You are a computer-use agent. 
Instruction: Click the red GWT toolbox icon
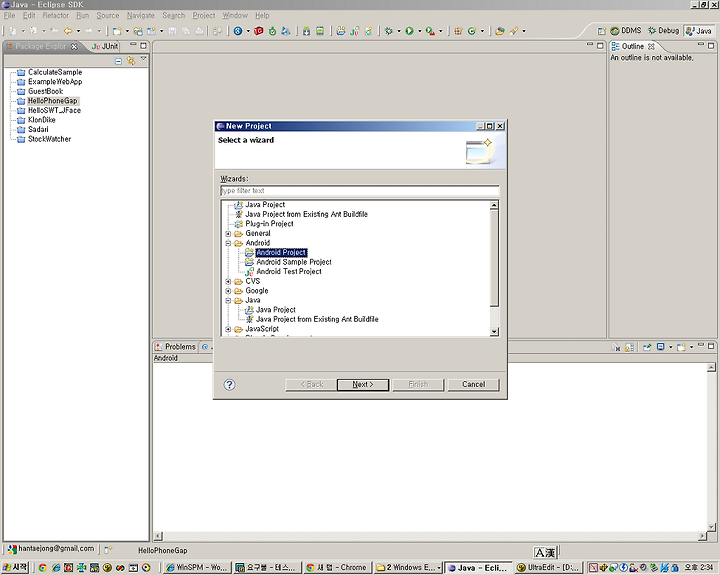pyautogui.click(x=259, y=31)
